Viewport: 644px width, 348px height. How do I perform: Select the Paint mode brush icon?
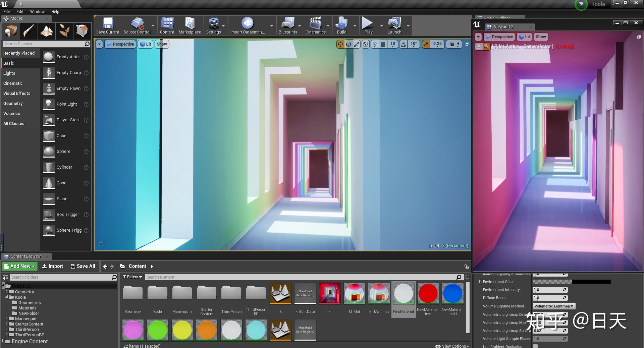coord(29,31)
